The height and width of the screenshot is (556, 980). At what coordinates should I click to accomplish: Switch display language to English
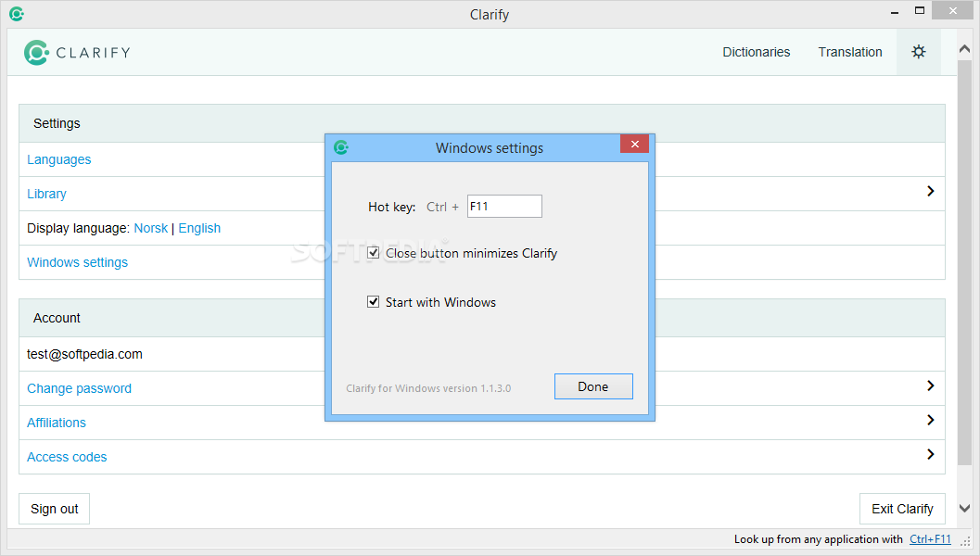click(x=199, y=228)
